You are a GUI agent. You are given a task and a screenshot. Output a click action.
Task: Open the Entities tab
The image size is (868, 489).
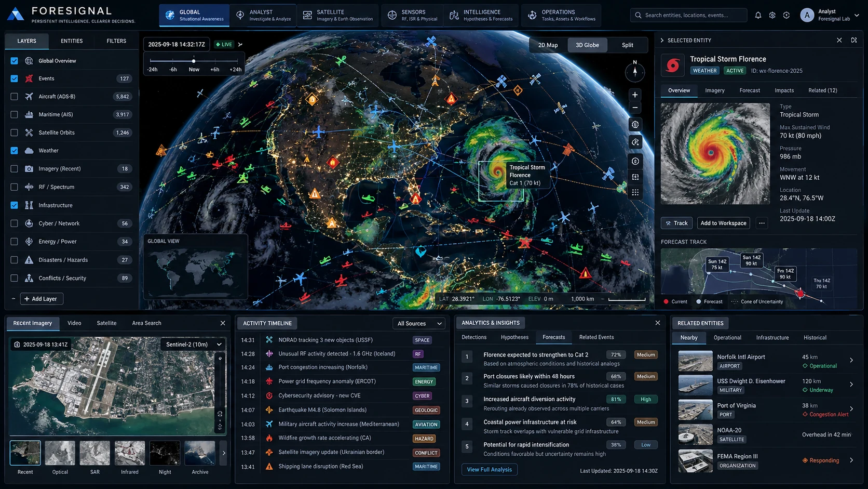point(72,41)
